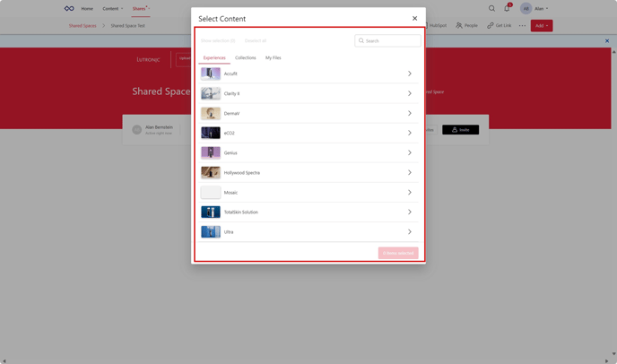617x364 pixels.
Task: Expand the Genius row chevron
Action: click(410, 152)
